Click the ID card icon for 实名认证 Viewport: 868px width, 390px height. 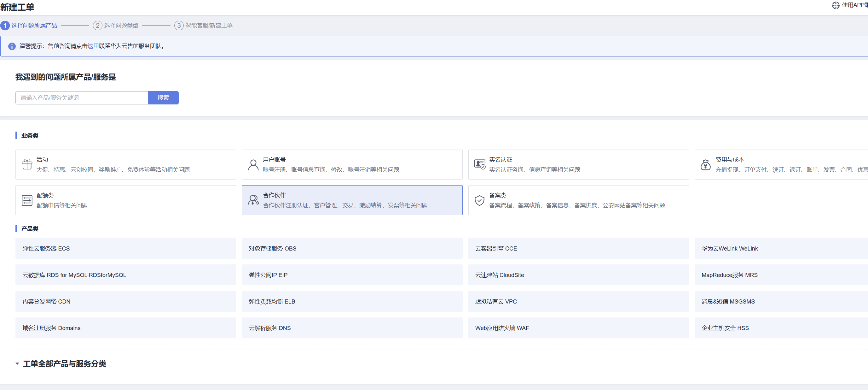click(x=479, y=164)
